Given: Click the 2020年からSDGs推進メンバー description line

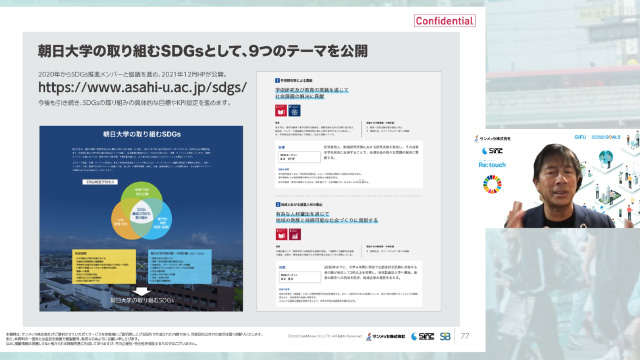Looking at the screenshot, I should click(133, 74).
